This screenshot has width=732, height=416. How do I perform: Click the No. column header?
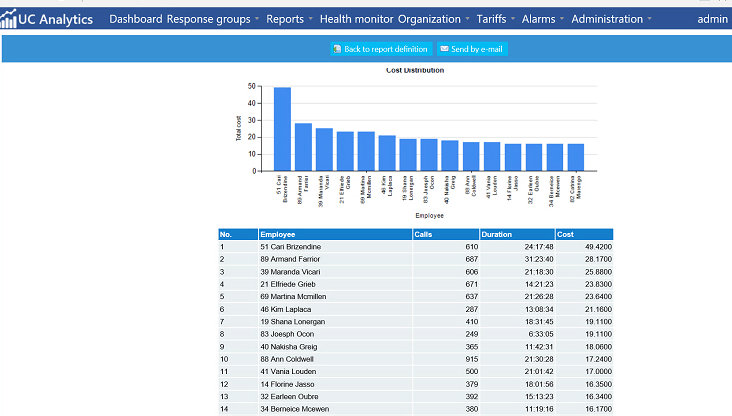[x=238, y=234]
